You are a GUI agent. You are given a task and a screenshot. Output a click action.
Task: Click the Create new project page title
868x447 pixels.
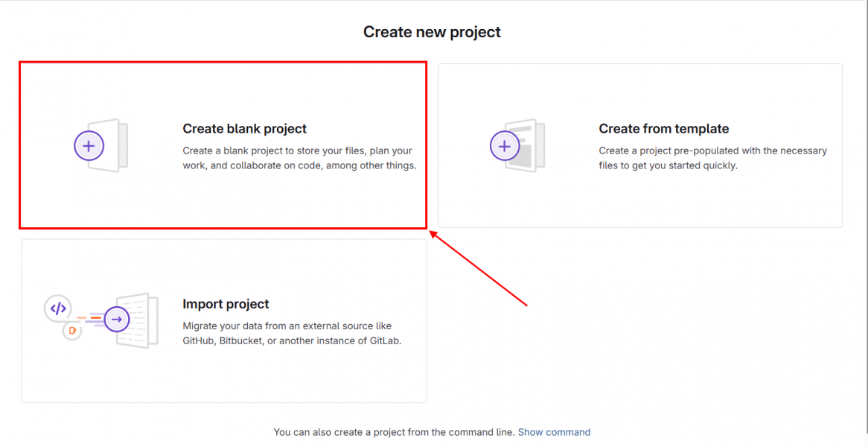point(432,32)
